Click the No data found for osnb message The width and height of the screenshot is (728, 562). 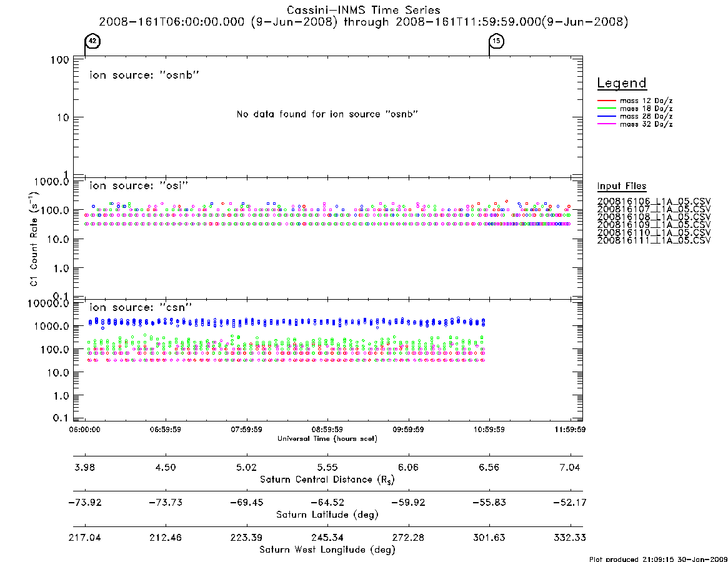(x=327, y=114)
